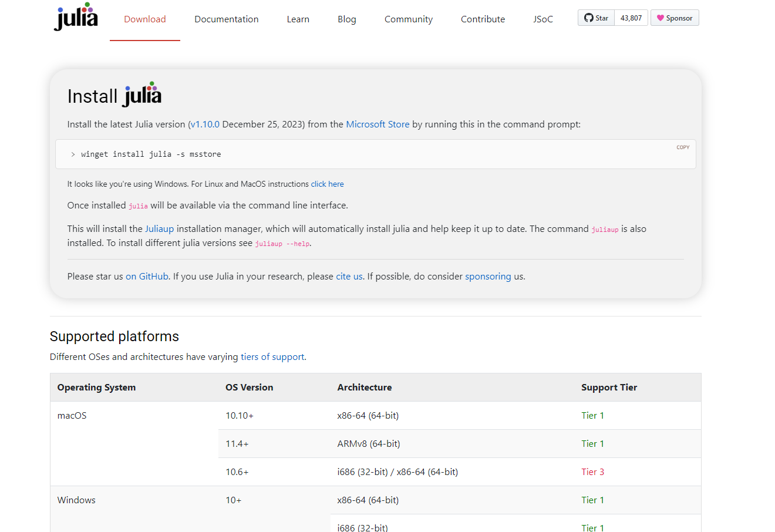Click the Julia logo in Install heading
The image size is (775, 532).
[142, 94]
